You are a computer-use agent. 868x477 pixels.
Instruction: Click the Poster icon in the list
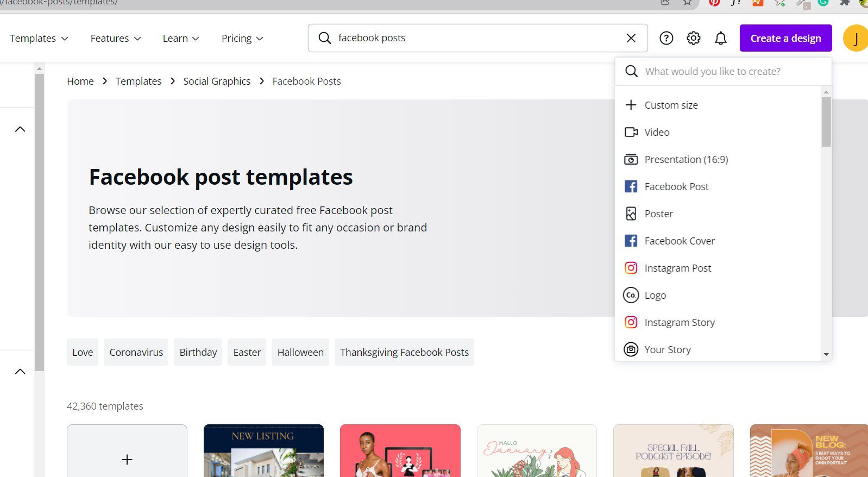pos(631,214)
